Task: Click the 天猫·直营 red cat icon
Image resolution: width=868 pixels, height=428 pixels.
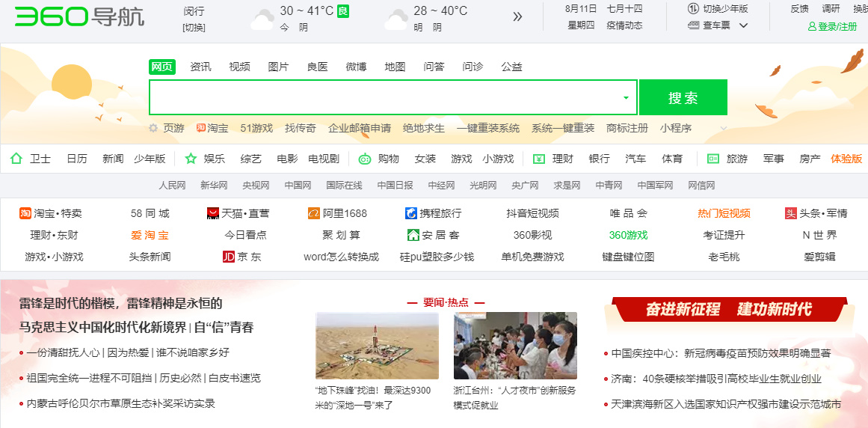Action: click(x=212, y=213)
